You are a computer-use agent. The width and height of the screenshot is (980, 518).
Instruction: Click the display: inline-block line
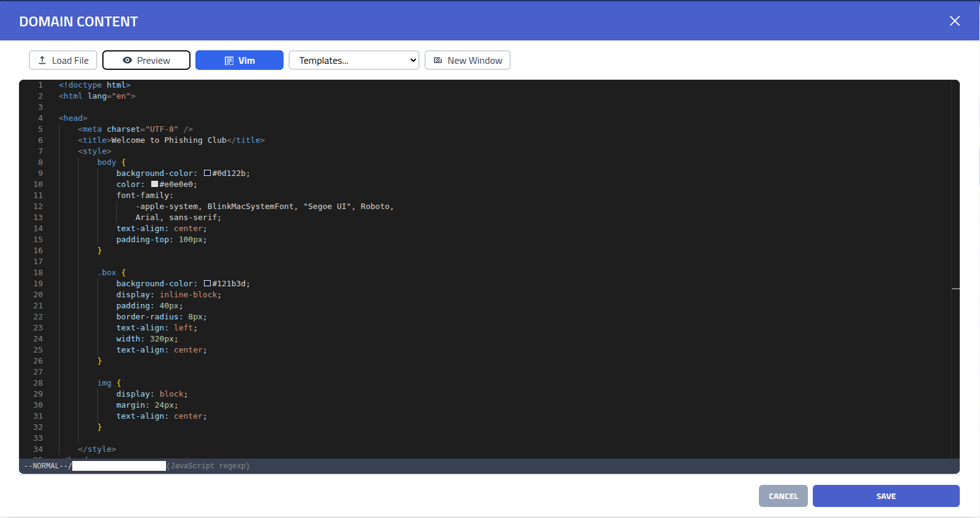coord(168,295)
